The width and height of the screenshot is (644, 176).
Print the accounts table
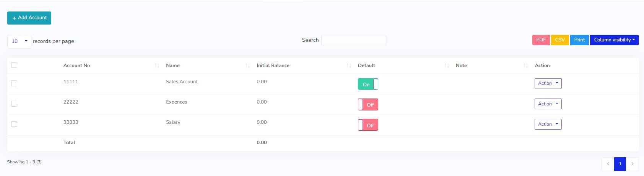[x=579, y=40]
